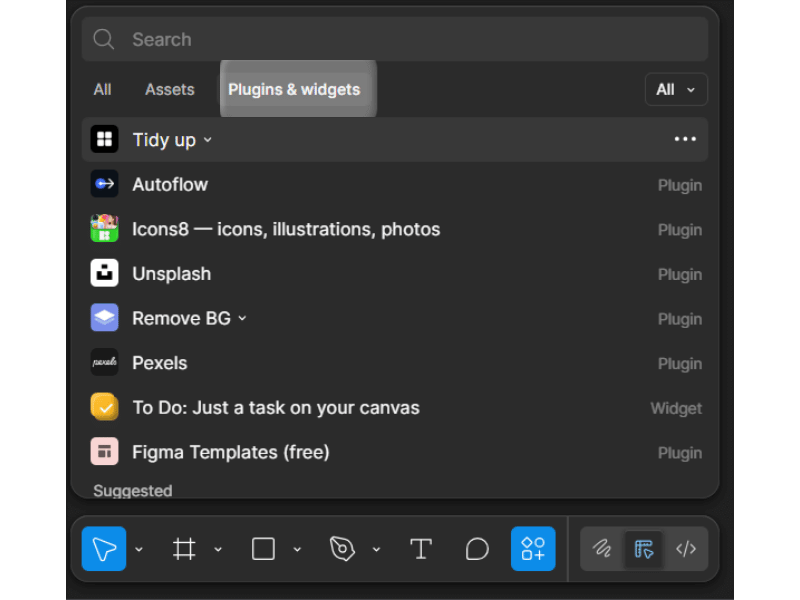Screen dimensions: 800x600
Task: Switch to Draw mode
Action: [x=602, y=549]
